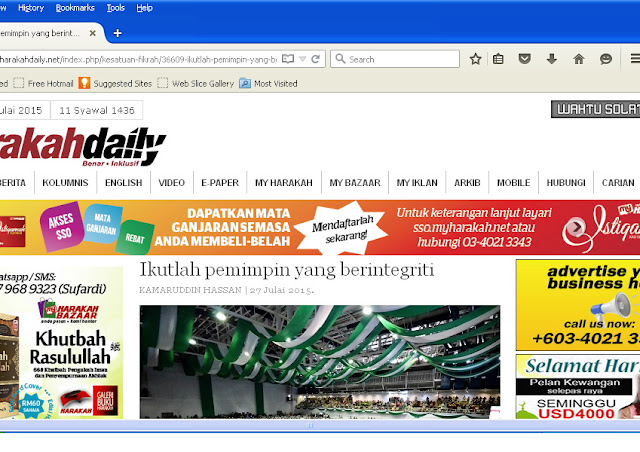Open article title 'Ikutlah pemimpin yang berintegriti'
640x452 pixels.
click(x=287, y=269)
